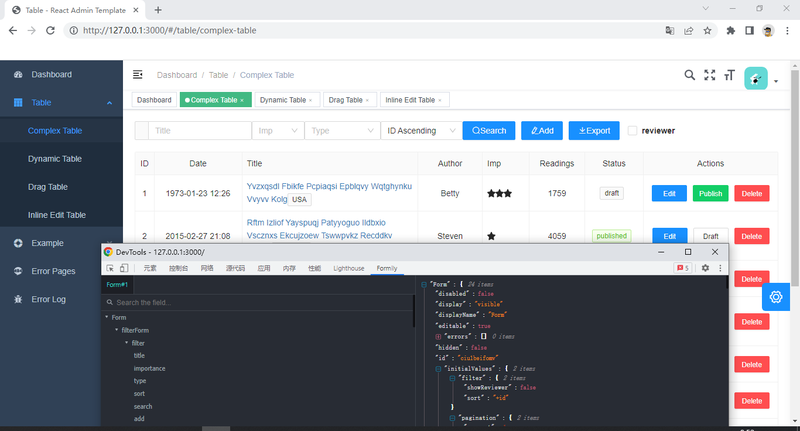Open Drag Table from sidebar
The height and width of the screenshot is (431, 800).
pyautogui.click(x=47, y=187)
